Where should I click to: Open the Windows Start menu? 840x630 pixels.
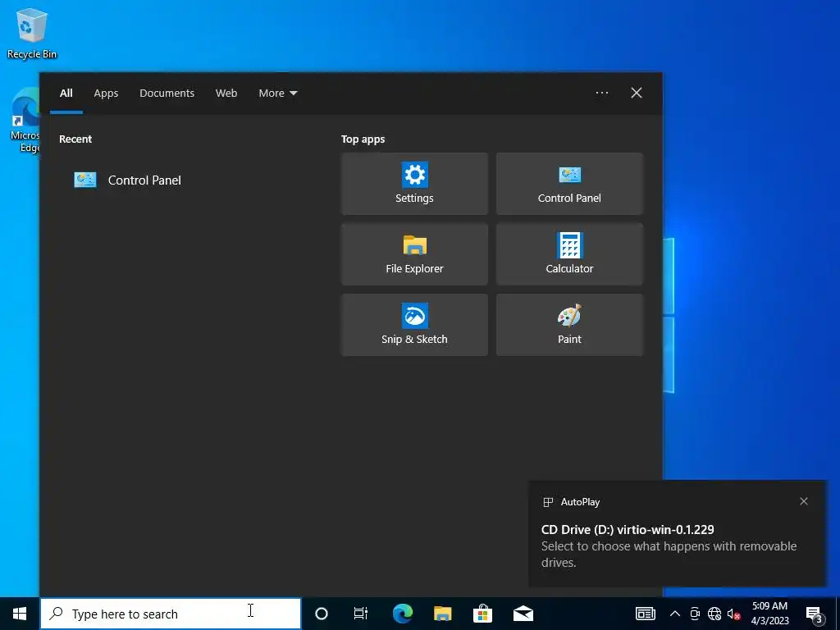pos(20,614)
